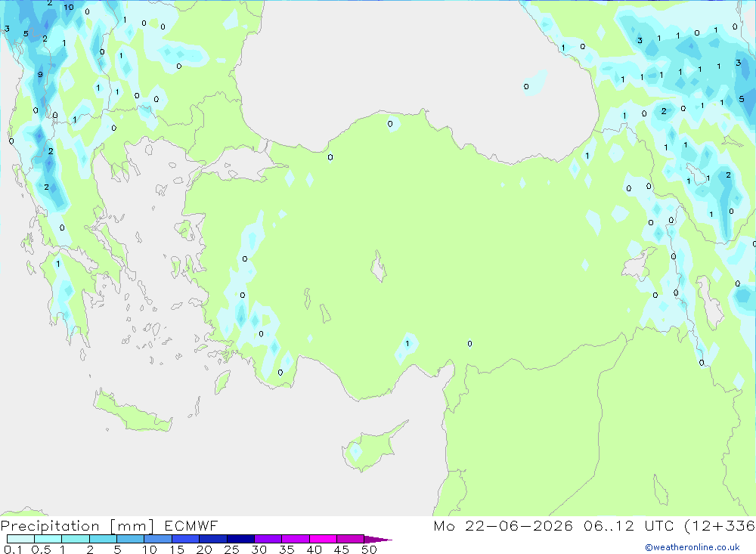
Task: Click the "20" legend scale label
Action: [204, 549]
